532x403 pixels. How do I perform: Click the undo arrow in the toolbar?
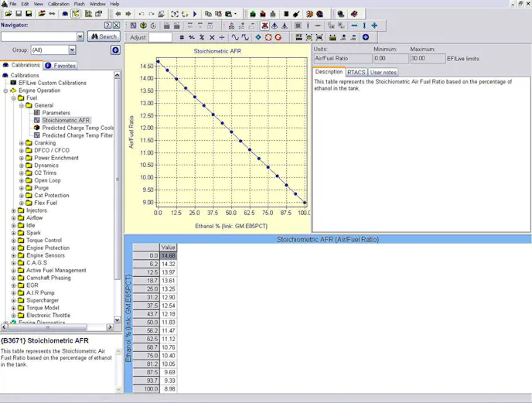click(141, 14)
